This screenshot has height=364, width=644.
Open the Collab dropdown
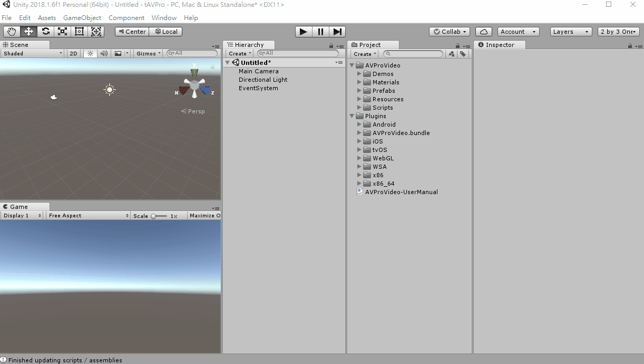tap(450, 32)
